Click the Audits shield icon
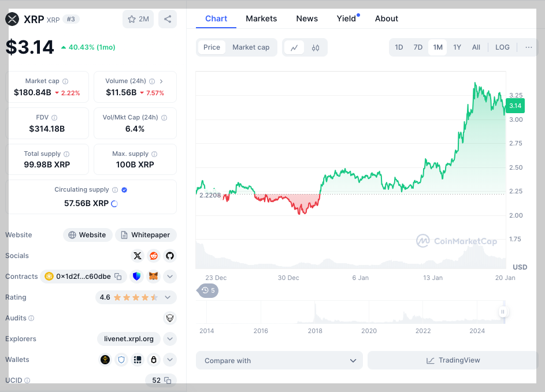 [x=170, y=318]
